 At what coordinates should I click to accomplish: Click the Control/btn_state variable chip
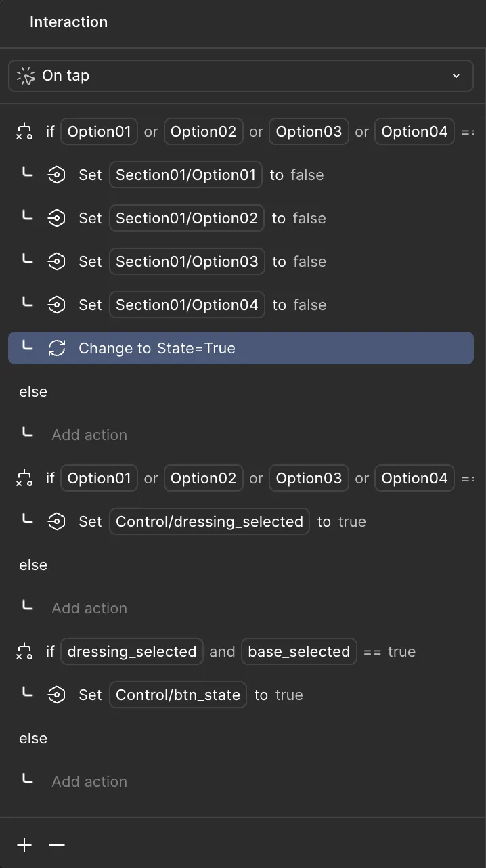[x=178, y=695]
